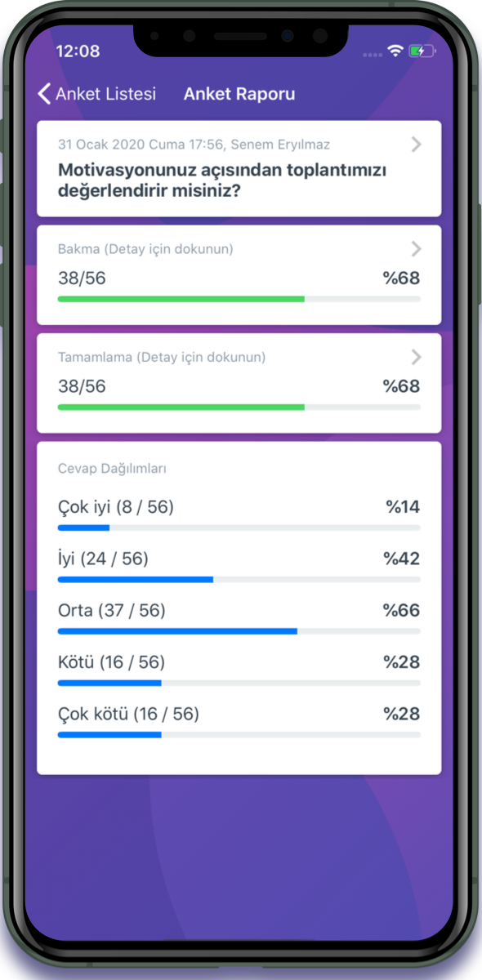The width and height of the screenshot is (482, 980).
Task: Go back to Anket Listesi
Action: 97,94
